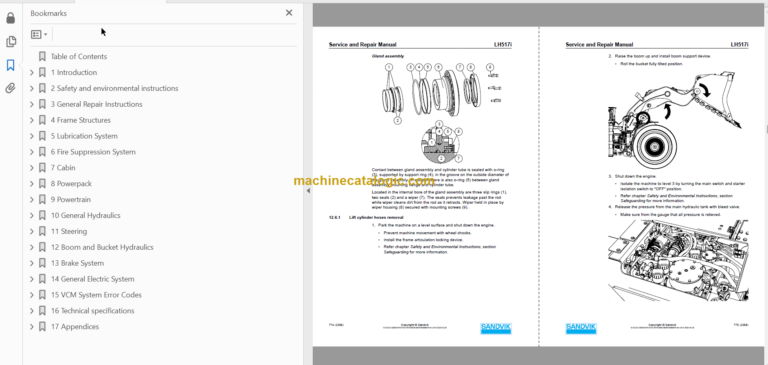The width and height of the screenshot is (768, 365).
Task: Click the Bookmarks panel title
Action: (x=48, y=13)
